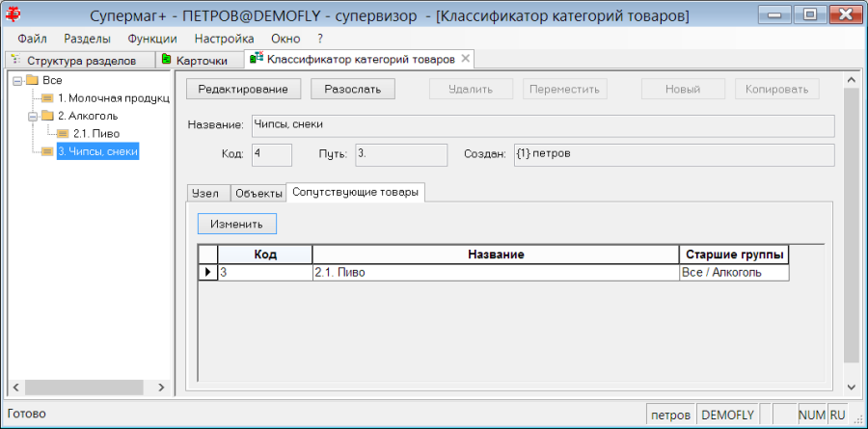
Task: Collapse the 2. Алкоголь tree node
Action: click(32, 117)
